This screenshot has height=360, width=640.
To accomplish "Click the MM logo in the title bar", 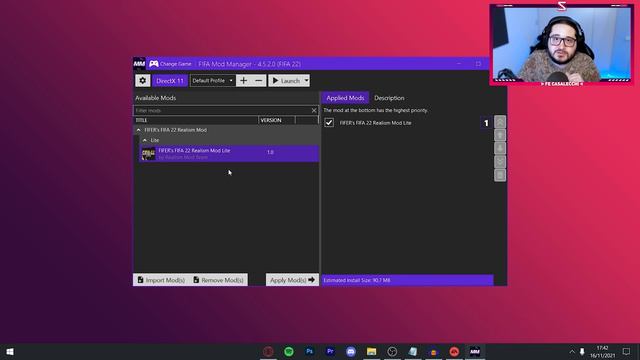I will pos(139,64).
